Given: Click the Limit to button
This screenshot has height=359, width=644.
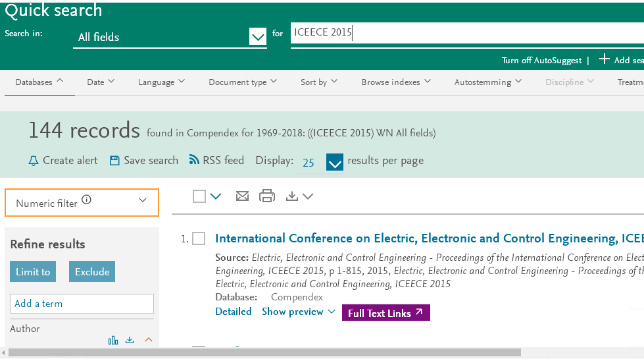Looking at the screenshot, I should [x=33, y=271].
